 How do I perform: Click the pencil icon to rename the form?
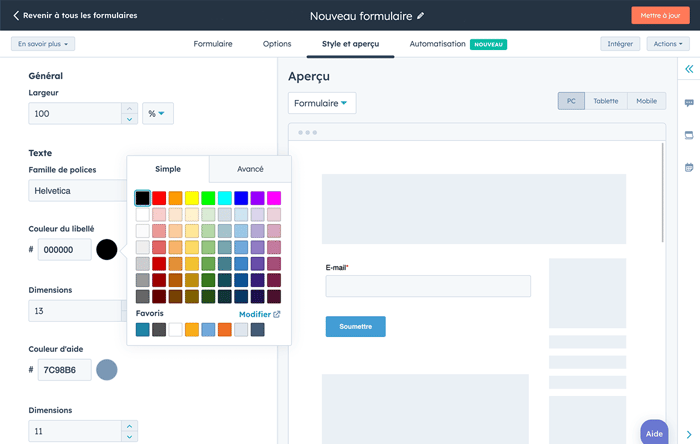coord(421,16)
